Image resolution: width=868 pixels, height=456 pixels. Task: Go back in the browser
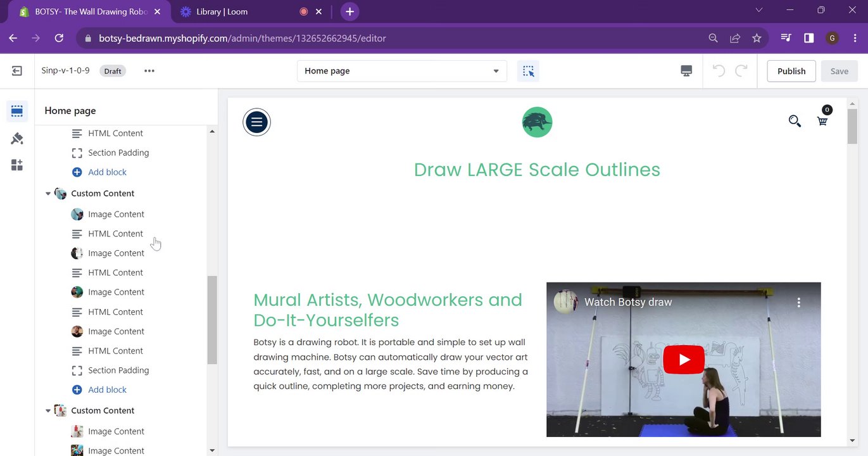13,38
